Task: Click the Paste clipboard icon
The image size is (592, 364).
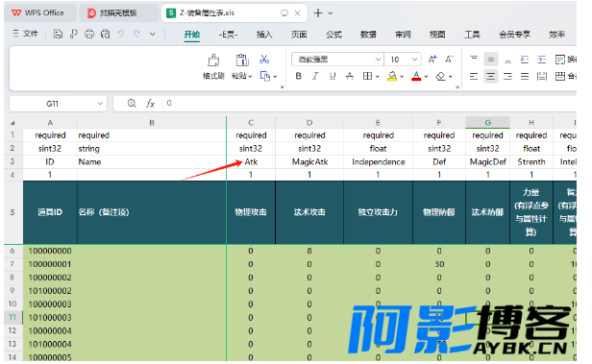Action: tap(241, 61)
